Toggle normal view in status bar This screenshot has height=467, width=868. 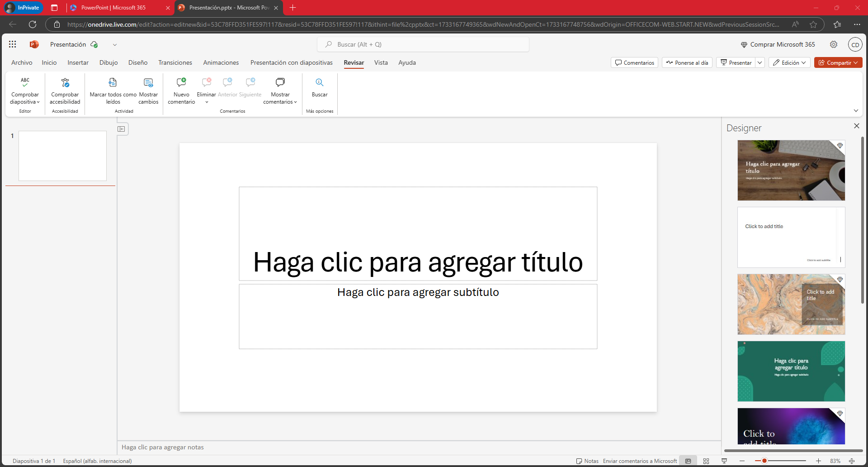tap(688, 461)
